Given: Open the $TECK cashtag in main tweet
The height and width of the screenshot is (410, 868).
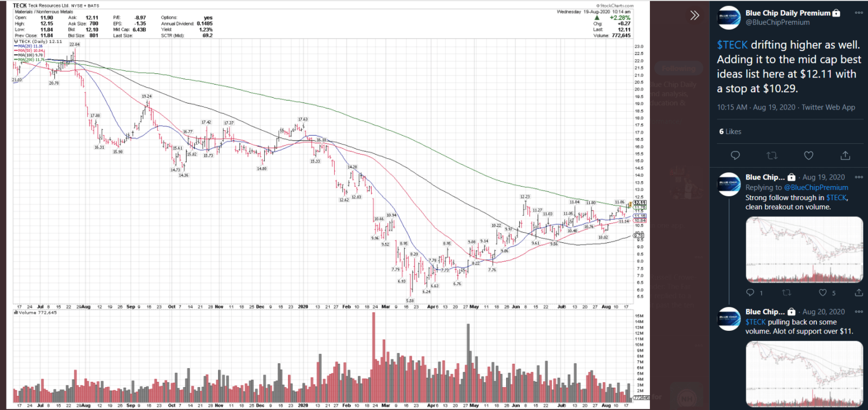Looking at the screenshot, I should tap(732, 45).
